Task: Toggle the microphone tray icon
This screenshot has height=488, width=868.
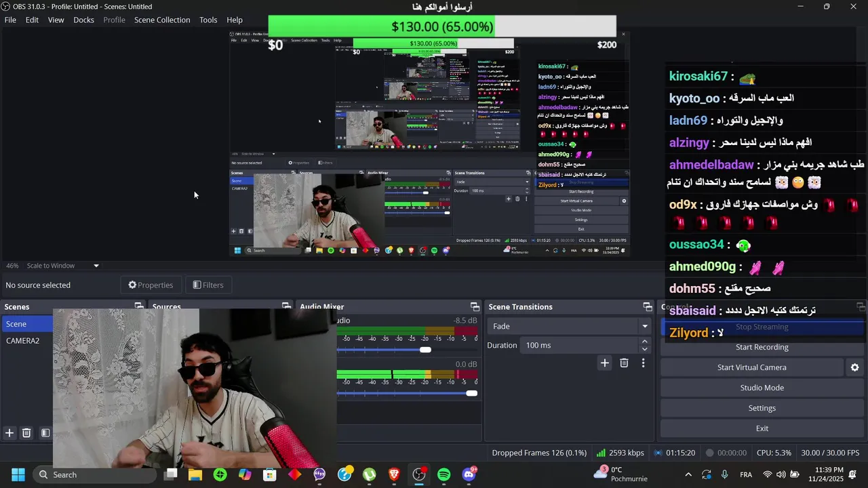Action: (725, 474)
